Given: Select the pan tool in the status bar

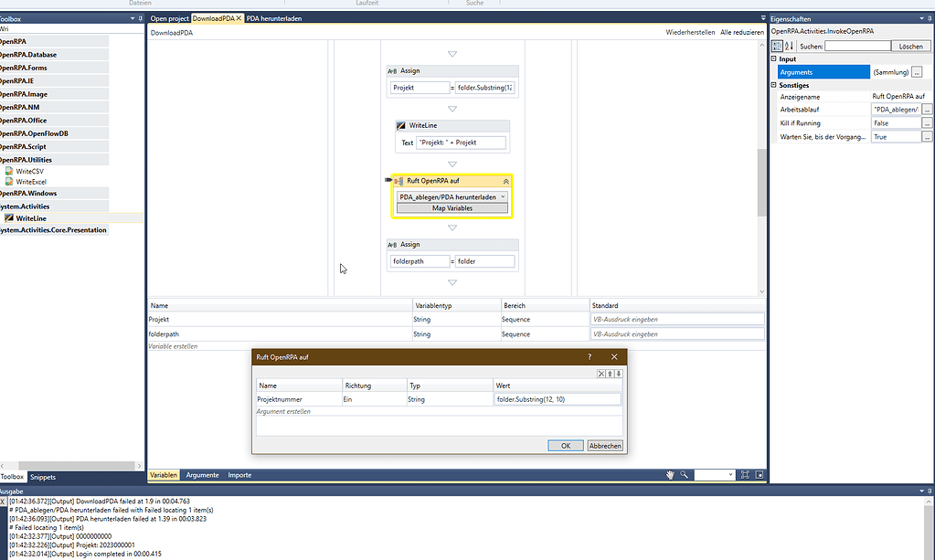Looking at the screenshot, I should [670, 475].
